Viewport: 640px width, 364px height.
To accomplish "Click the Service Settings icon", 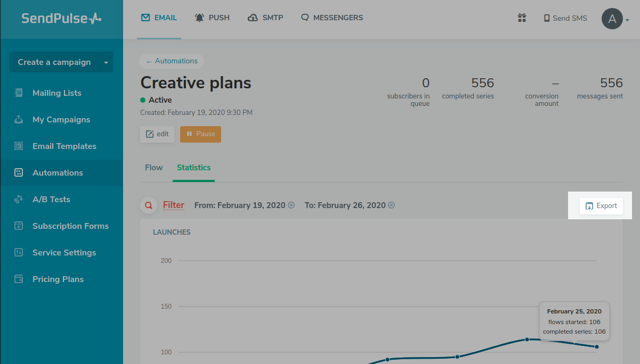I will [19, 253].
